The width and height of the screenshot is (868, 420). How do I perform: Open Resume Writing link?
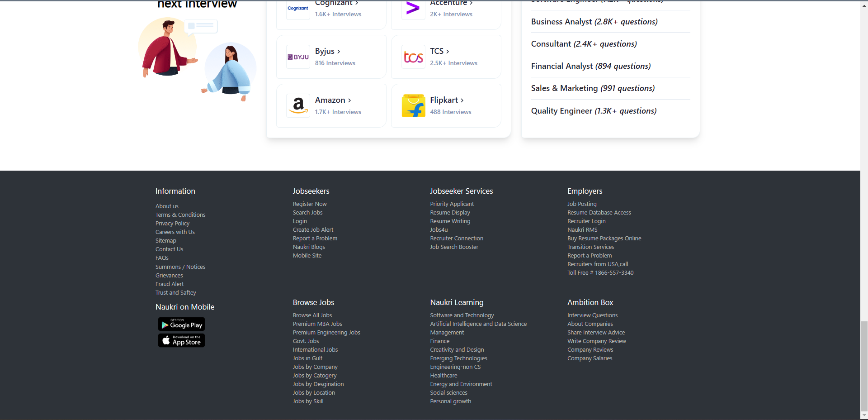point(450,221)
